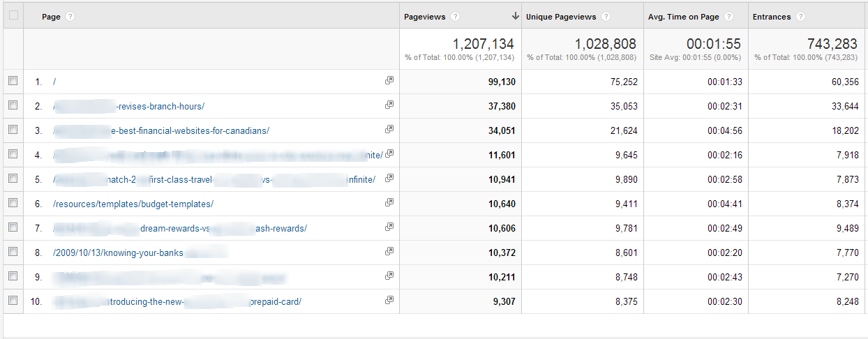Open prepaid-card page external link icon
This screenshot has width=868, height=339.
[x=389, y=301]
